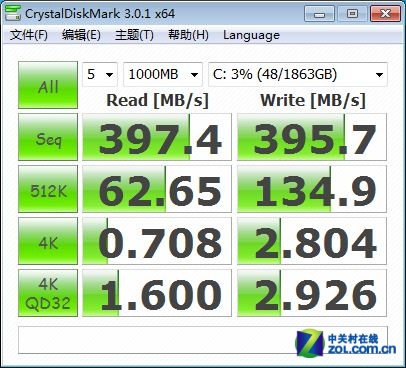The image size is (406, 368).
Task: Select the 512K write result 134.9
Action: [312, 189]
